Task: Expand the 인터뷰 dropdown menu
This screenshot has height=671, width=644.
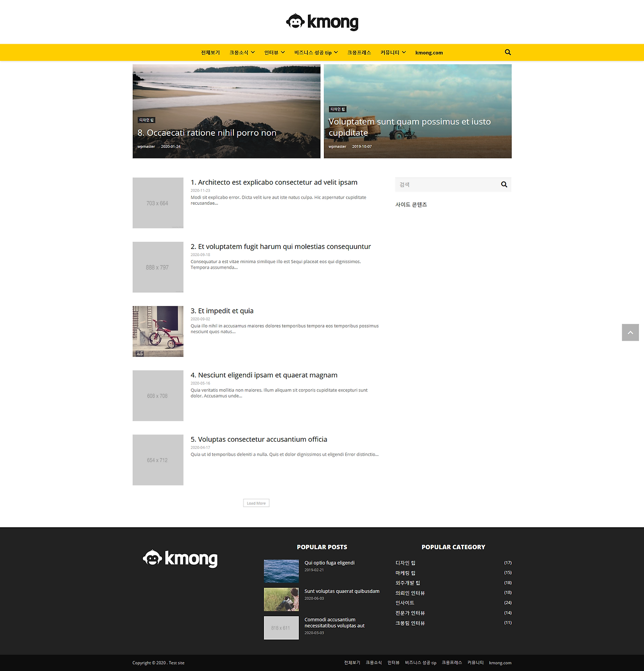Action: coord(271,52)
